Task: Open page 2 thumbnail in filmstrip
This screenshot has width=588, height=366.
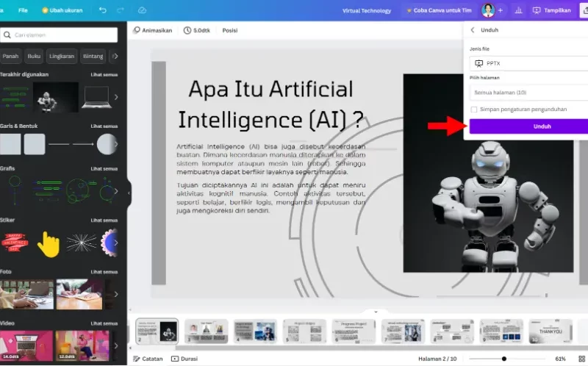Action: [157, 331]
